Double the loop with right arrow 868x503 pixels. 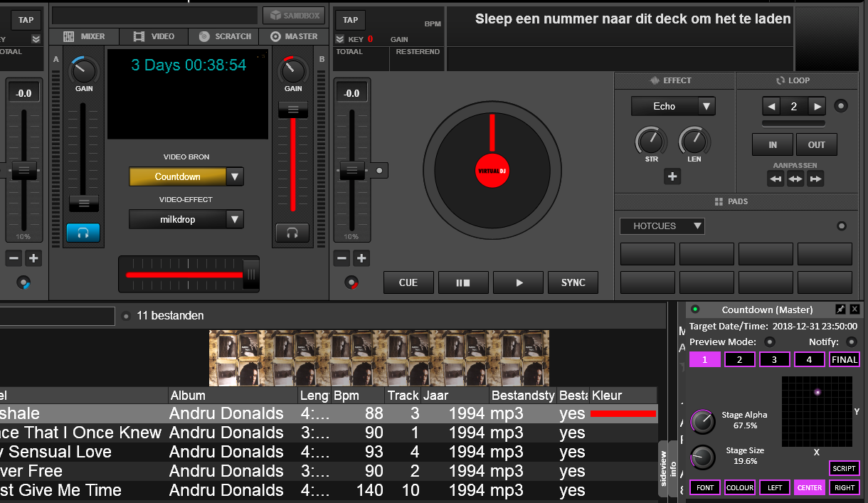tap(817, 107)
